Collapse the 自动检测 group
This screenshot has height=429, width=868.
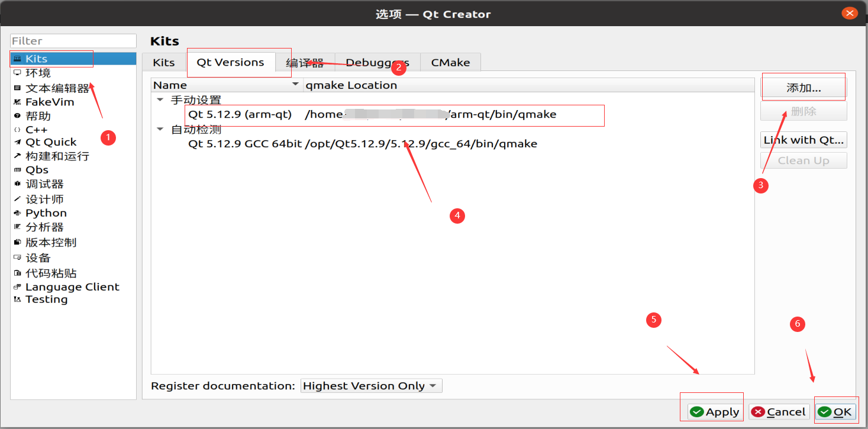point(160,129)
